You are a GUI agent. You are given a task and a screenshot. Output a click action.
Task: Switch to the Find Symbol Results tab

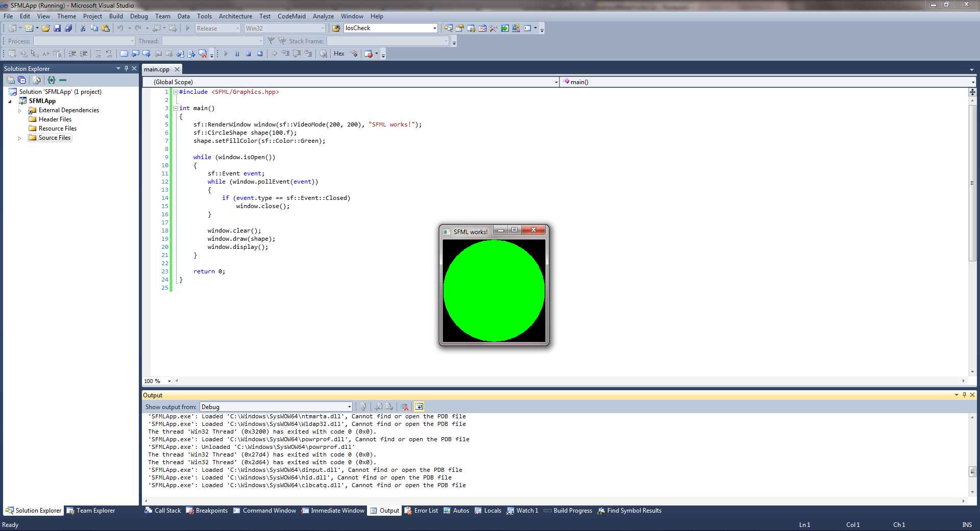629,511
